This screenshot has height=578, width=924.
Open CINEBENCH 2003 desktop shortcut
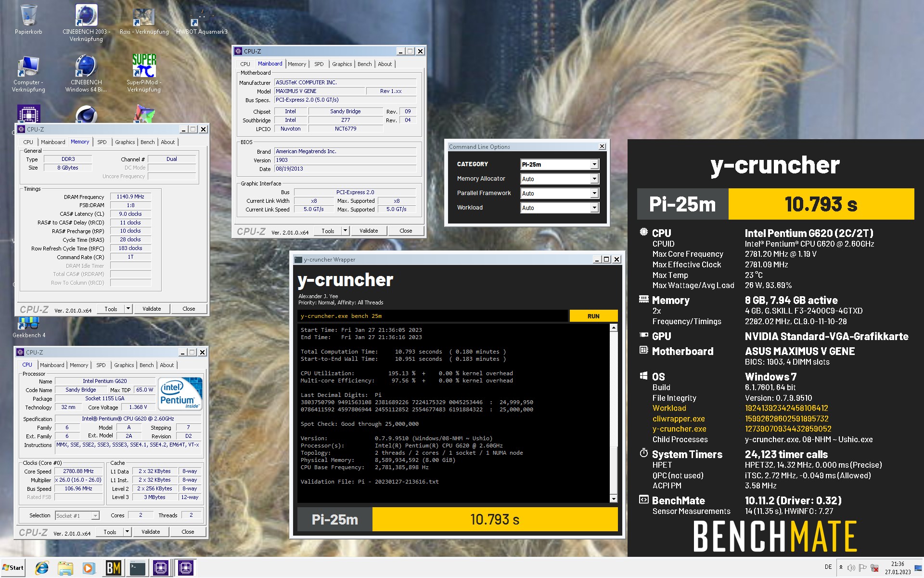click(x=86, y=22)
